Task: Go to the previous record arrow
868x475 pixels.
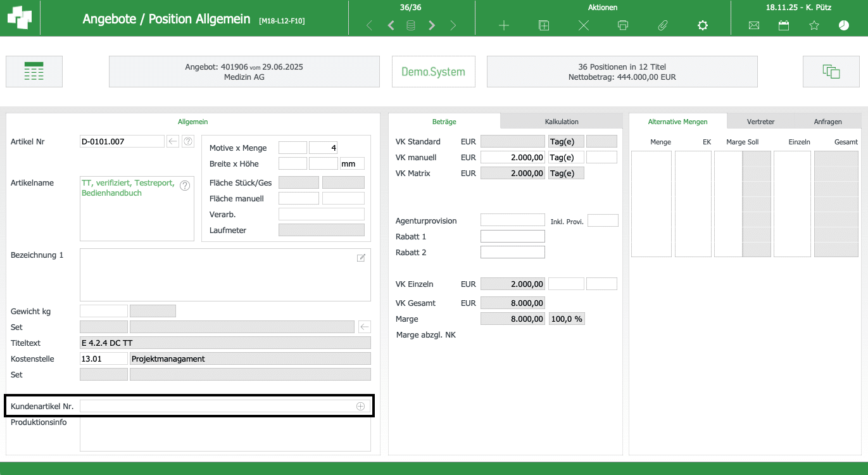Action: (x=391, y=26)
